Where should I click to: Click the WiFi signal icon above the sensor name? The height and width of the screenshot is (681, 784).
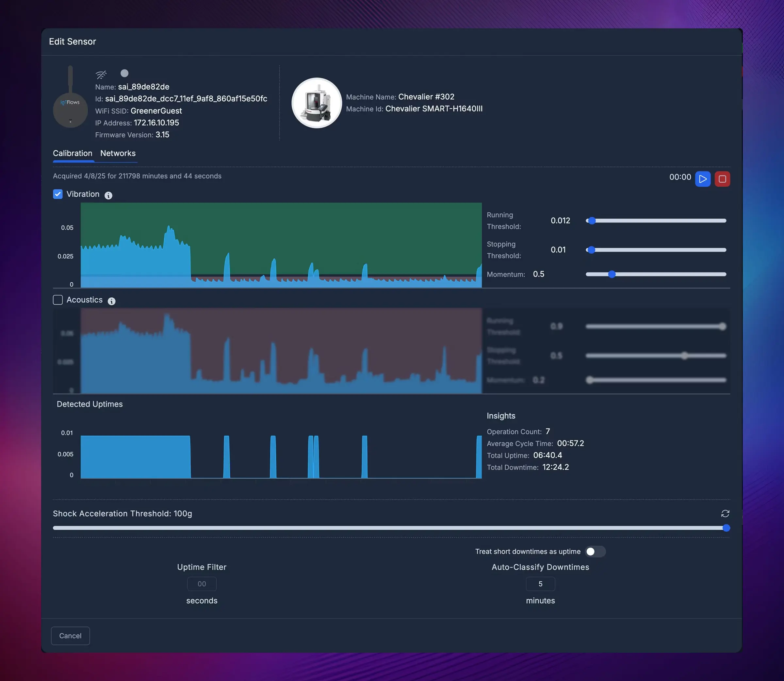click(101, 74)
